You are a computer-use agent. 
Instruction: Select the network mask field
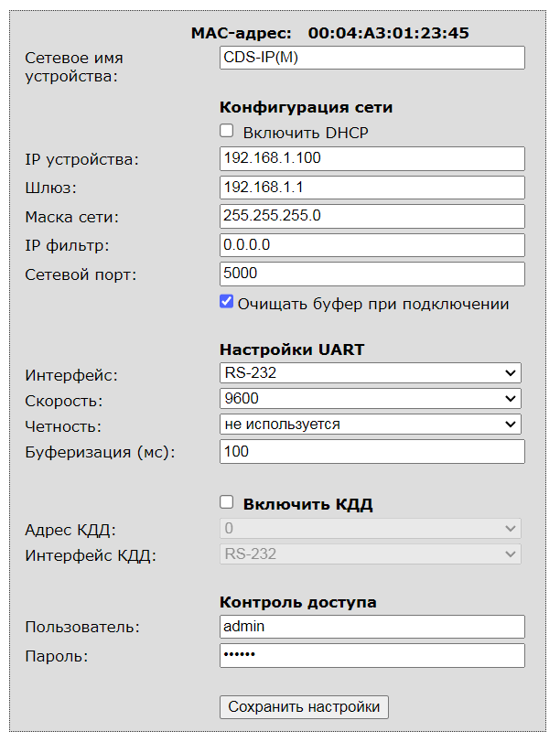click(x=372, y=216)
